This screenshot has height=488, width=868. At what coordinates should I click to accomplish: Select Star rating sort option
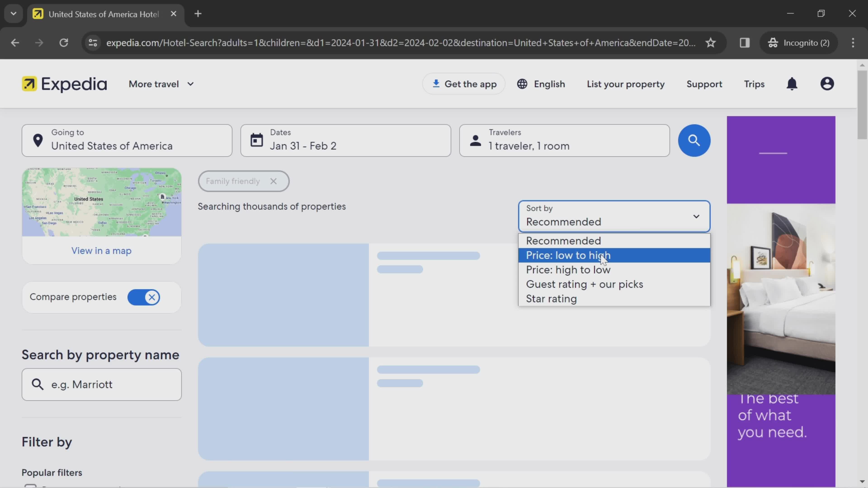click(614, 299)
